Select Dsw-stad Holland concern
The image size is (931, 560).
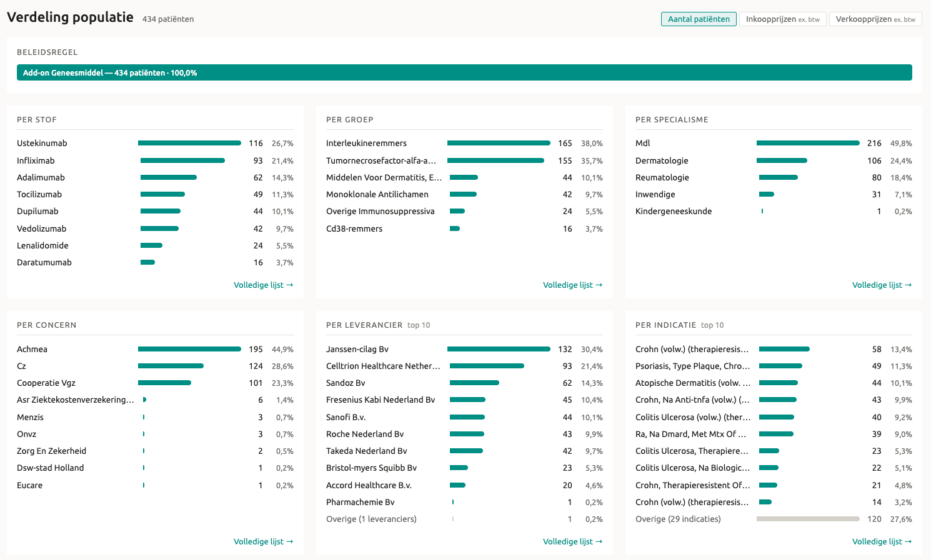(155, 468)
